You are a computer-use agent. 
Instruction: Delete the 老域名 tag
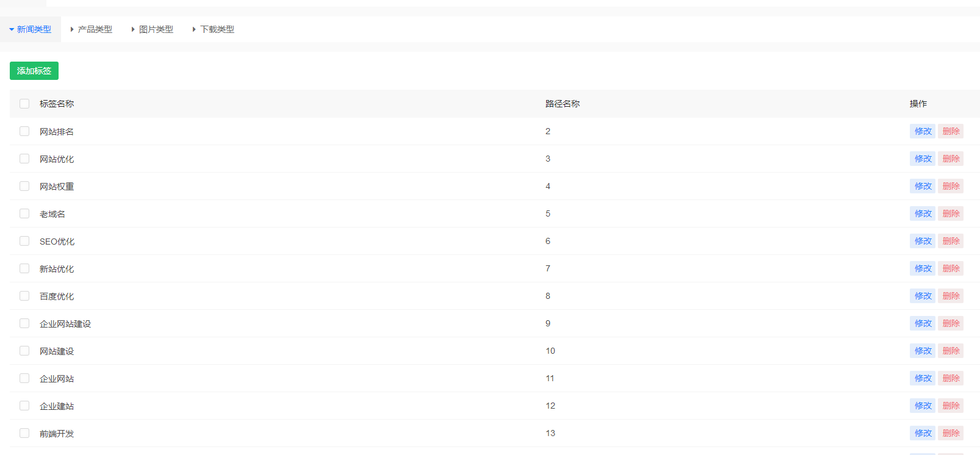click(x=951, y=213)
